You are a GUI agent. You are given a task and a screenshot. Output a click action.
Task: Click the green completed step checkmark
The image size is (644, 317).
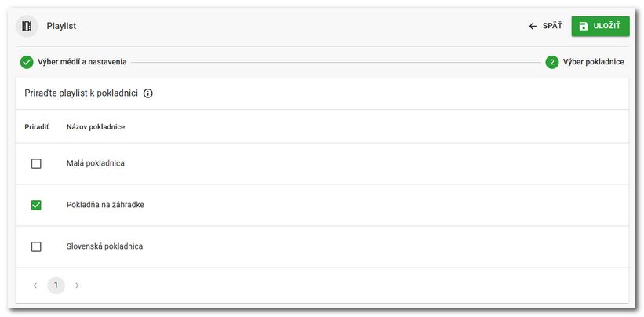27,62
